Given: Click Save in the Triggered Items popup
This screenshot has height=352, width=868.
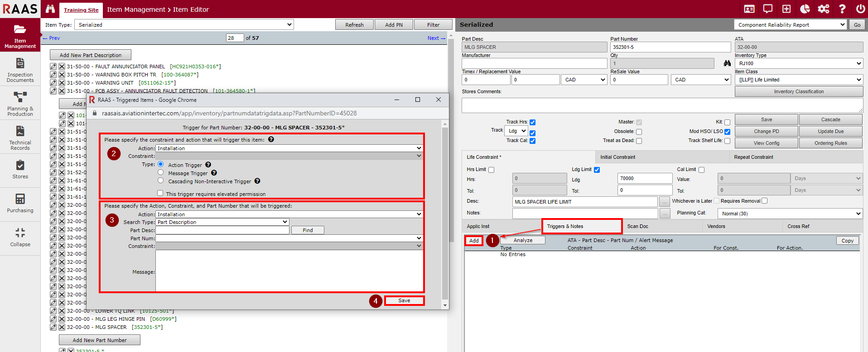Looking at the screenshot, I should 404,300.
